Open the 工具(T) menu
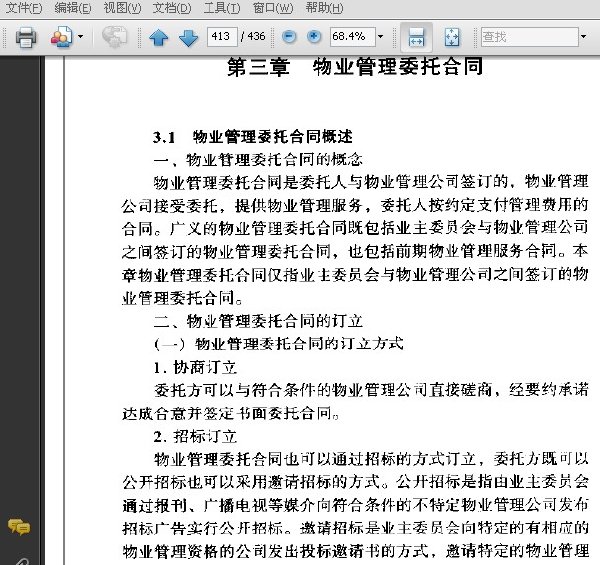 (x=222, y=8)
